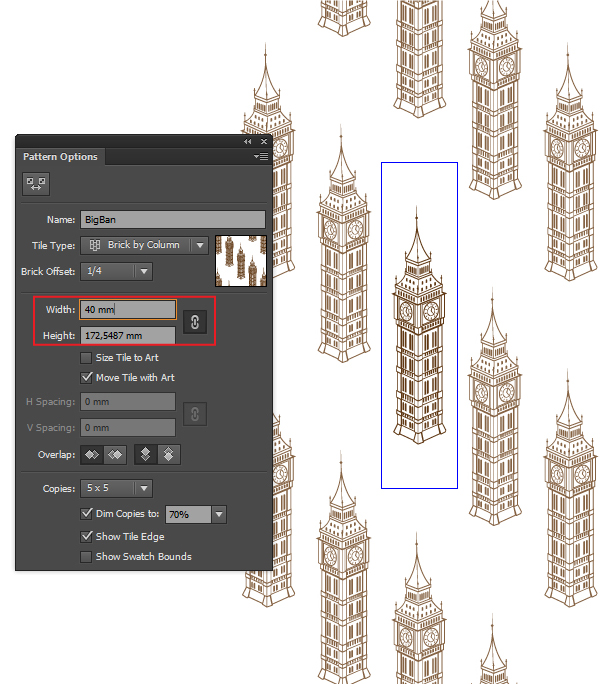The image size is (600, 684).
Task: Select Right in Front overlap
Action: pyautogui.click(x=115, y=455)
